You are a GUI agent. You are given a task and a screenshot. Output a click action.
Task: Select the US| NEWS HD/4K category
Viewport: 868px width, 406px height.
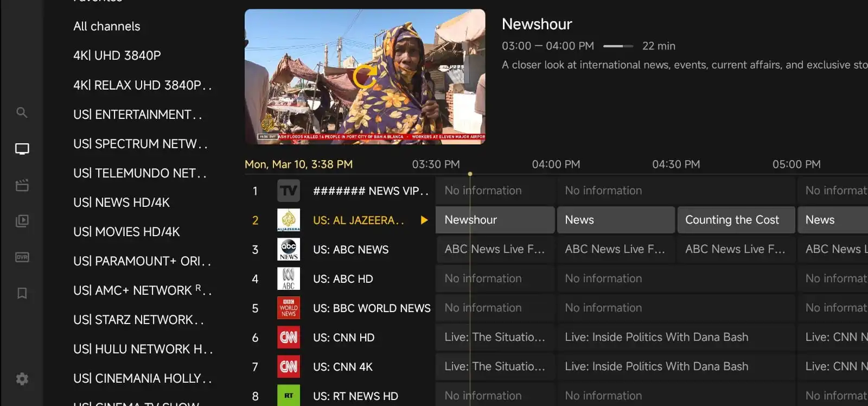pyautogui.click(x=122, y=202)
